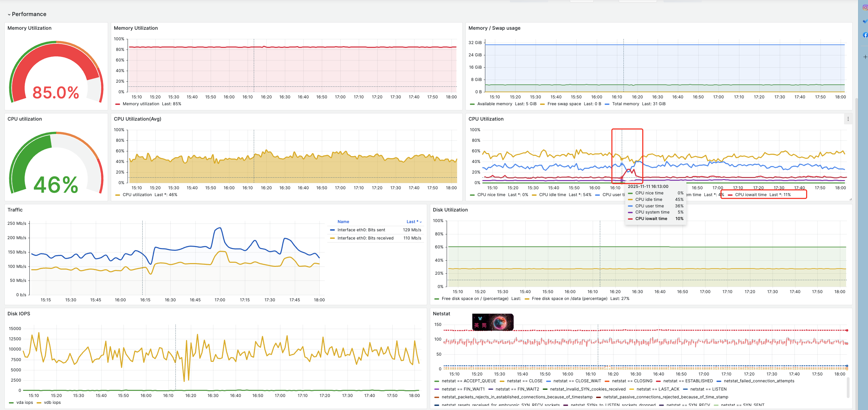Open the CPU Utilization panel three-dot menu

click(848, 119)
